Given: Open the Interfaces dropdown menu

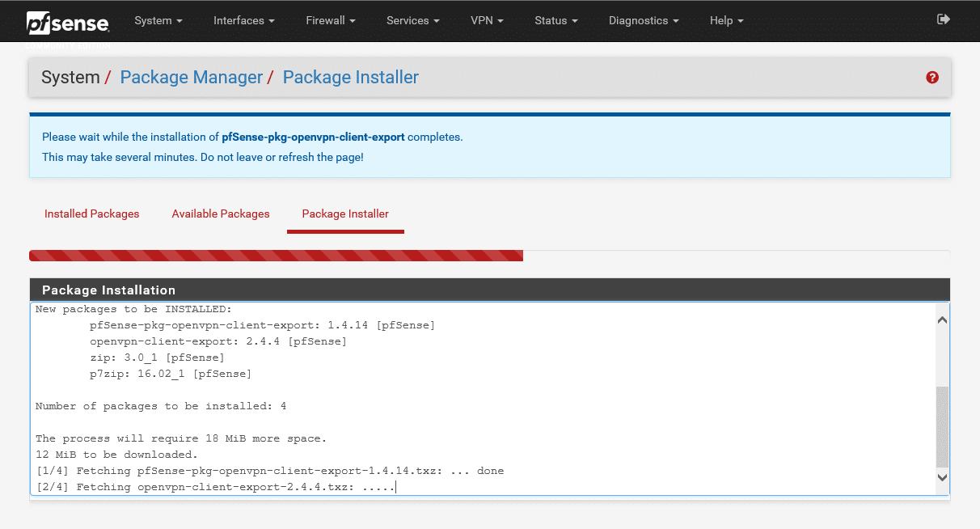Looking at the screenshot, I should (x=244, y=20).
